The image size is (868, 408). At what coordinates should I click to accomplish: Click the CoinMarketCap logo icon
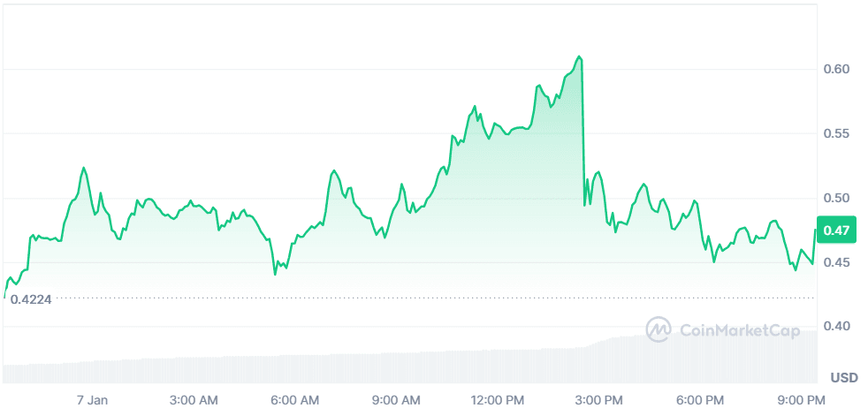659,329
